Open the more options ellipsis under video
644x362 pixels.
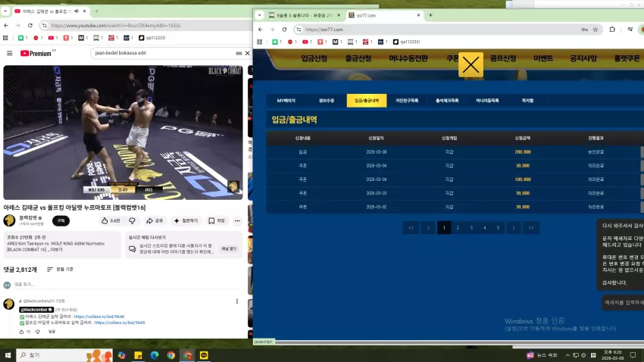237,221
